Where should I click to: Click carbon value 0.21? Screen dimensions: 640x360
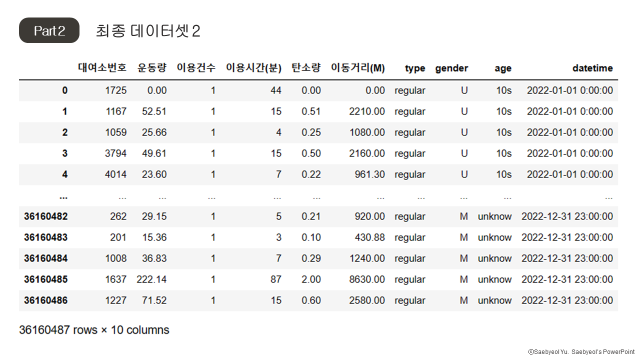pos(311,216)
